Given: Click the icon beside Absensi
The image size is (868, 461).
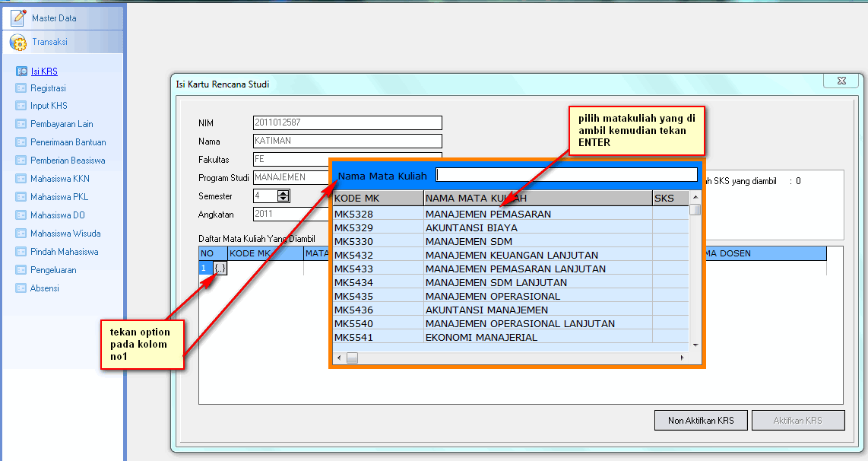Looking at the screenshot, I should (21, 288).
